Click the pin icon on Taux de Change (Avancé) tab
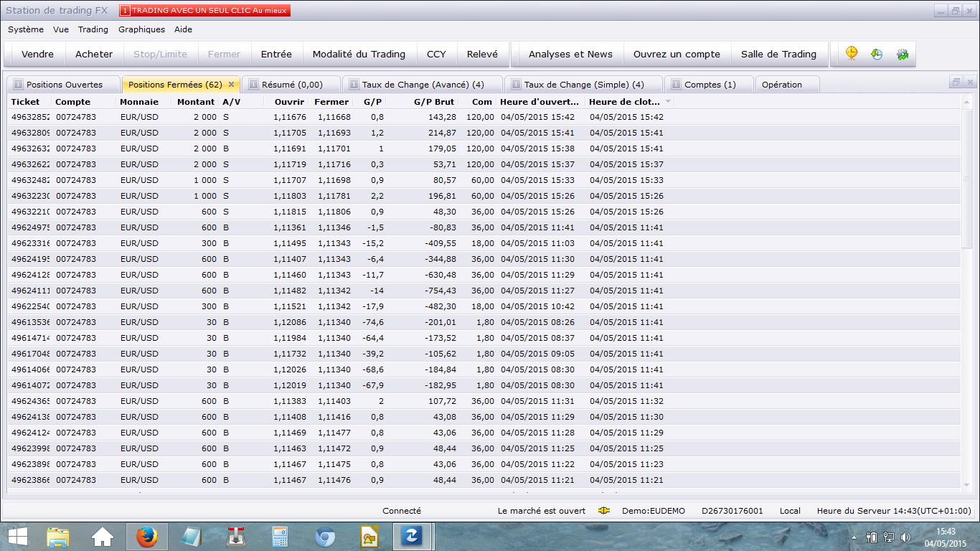980x551 pixels. 354,84
